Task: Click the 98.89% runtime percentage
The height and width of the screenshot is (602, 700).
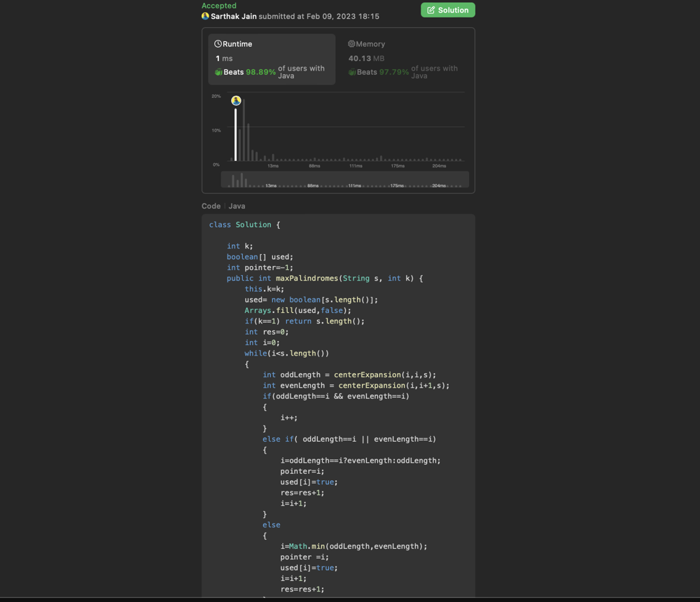Action: click(260, 72)
